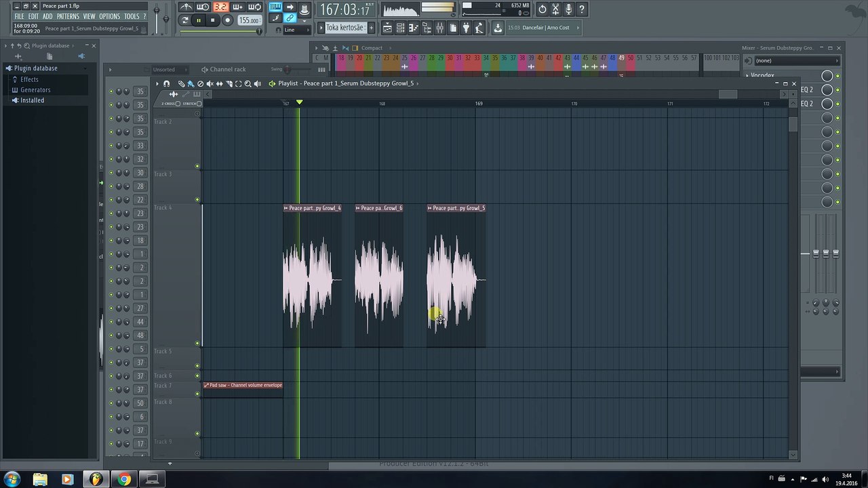Image resolution: width=868 pixels, height=488 pixels.
Task: Toggle the multilink to controllers icon
Action: pos(290,18)
